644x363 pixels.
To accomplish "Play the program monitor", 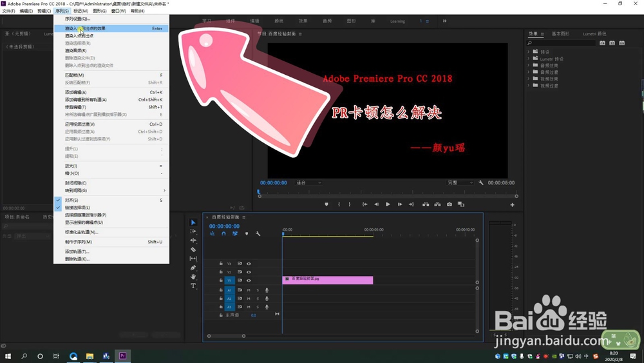I will pyautogui.click(x=388, y=204).
